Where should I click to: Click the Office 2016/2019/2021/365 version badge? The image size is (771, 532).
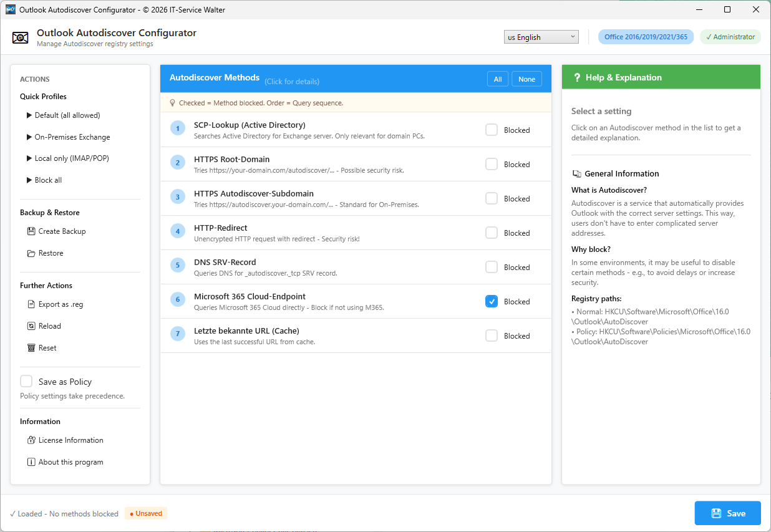(646, 37)
